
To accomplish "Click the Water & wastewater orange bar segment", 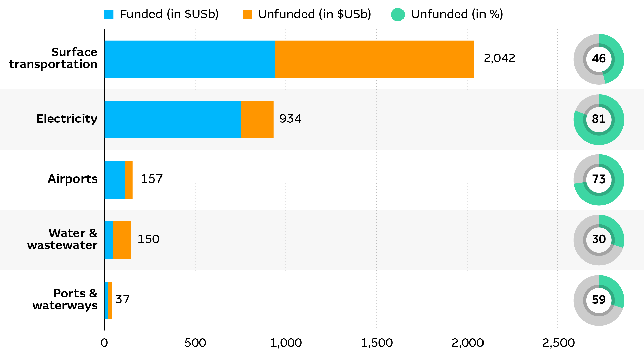I will point(122,240).
